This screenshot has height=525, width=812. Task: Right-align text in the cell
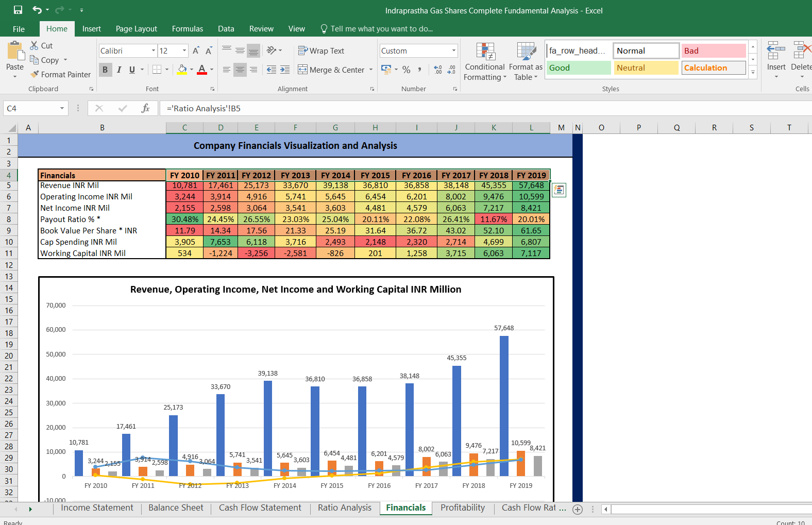(x=253, y=70)
